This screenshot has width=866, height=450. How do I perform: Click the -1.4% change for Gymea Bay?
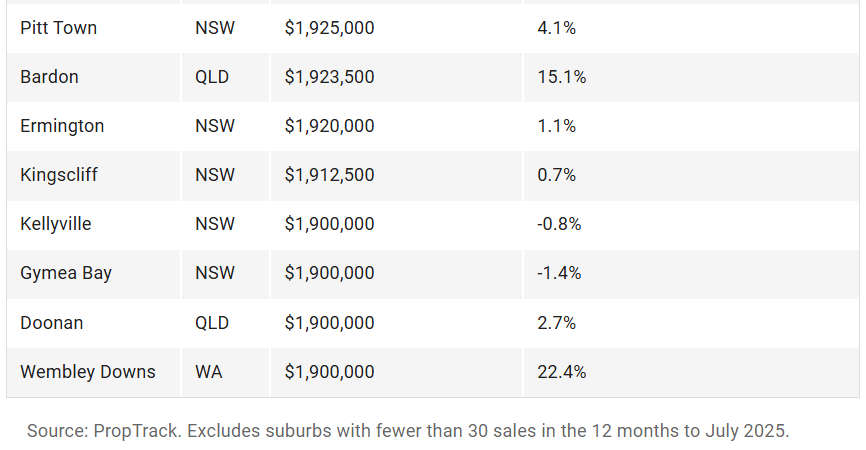pos(559,273)
